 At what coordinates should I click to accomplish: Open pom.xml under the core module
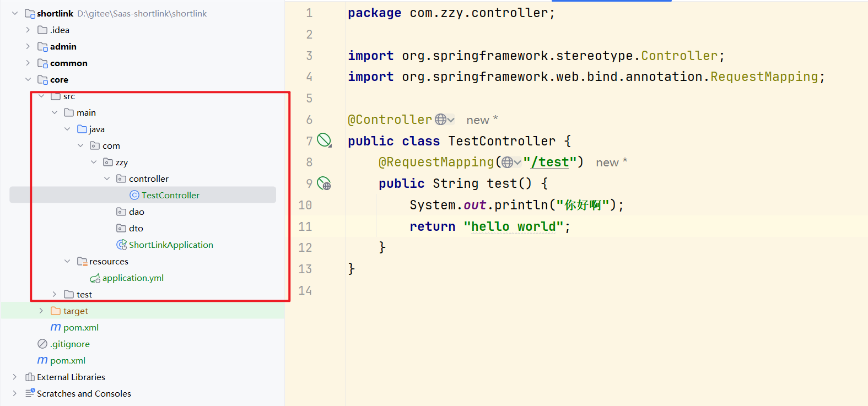(x=81, y=327)
